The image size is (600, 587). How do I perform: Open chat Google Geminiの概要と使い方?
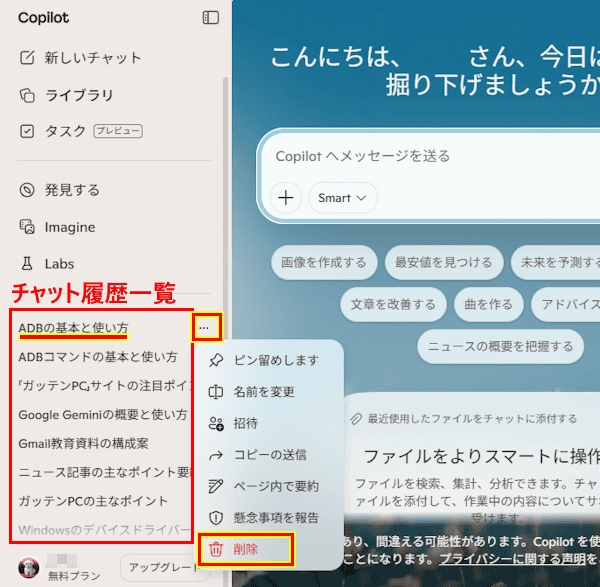103,415
